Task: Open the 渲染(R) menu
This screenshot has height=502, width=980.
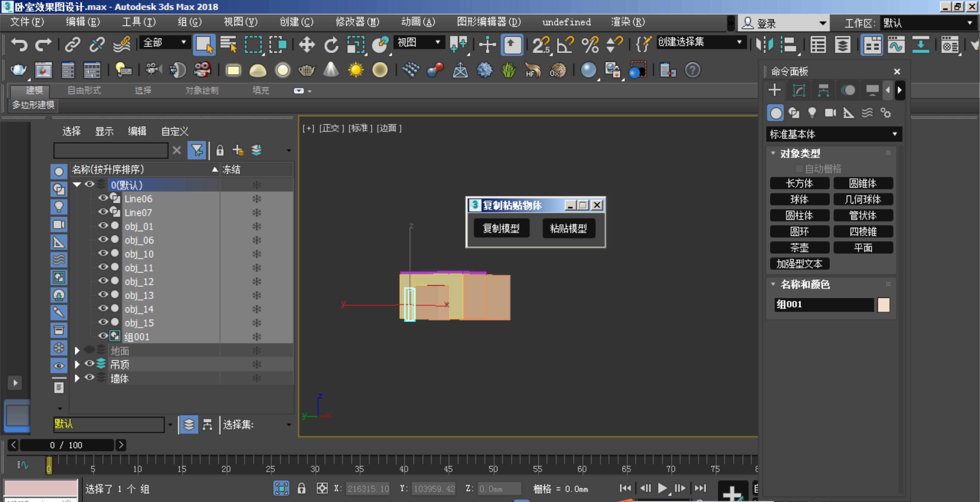Action: point(628,22)
